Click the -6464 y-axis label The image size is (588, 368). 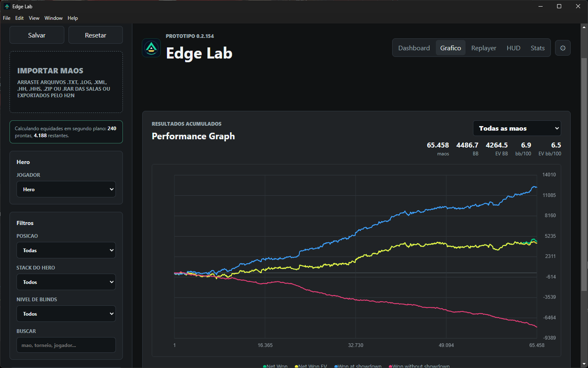point(549,318)
